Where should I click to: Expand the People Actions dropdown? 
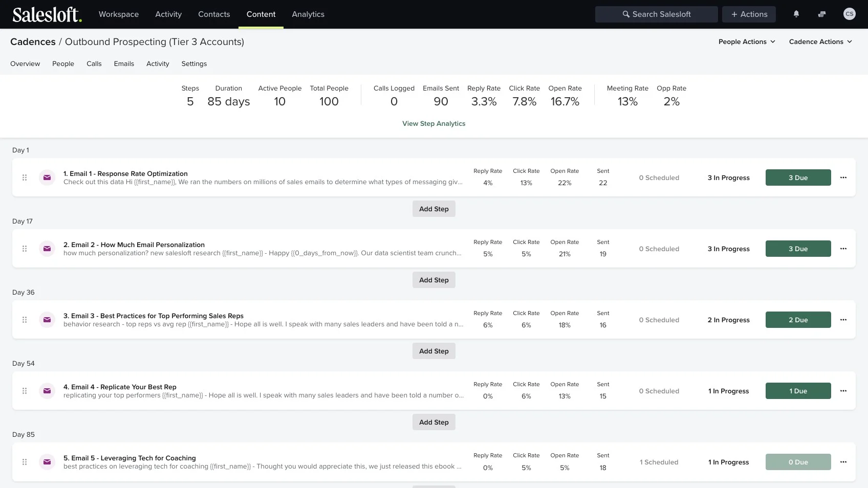tap(747, 42)
